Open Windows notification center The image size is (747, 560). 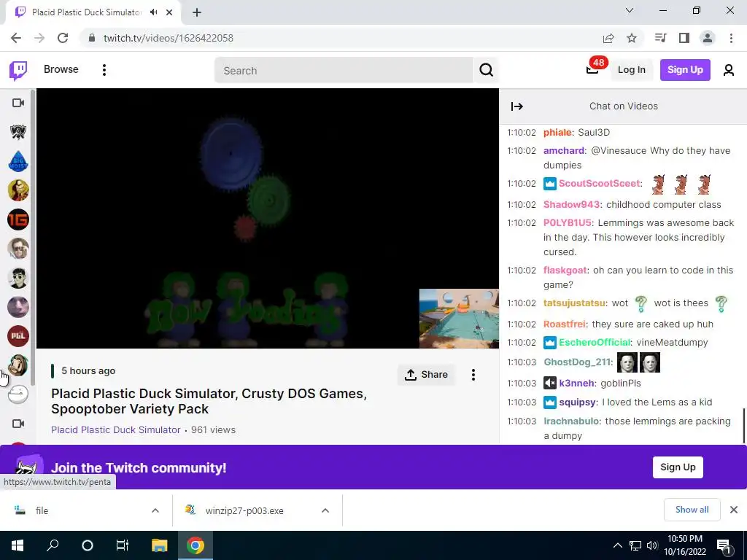724,545
